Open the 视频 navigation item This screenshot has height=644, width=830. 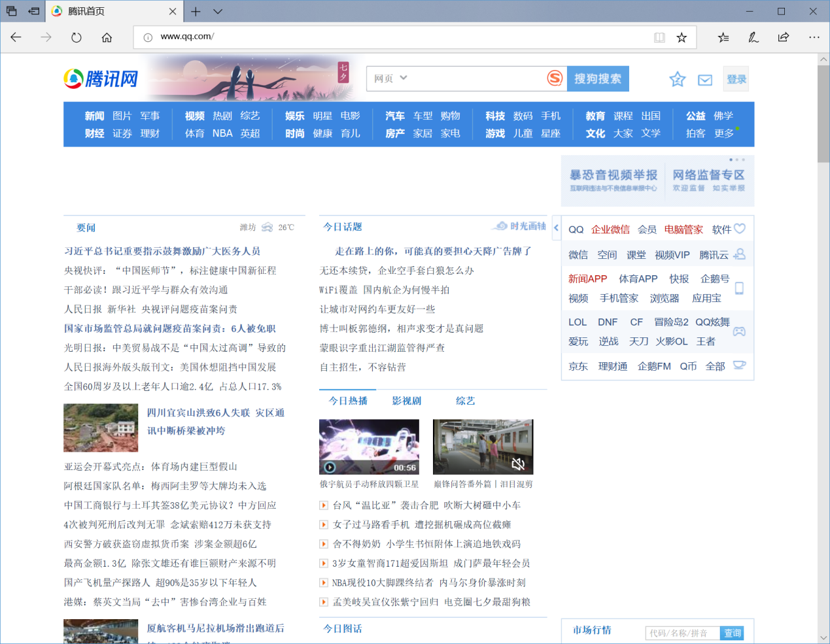click(195, 116)
